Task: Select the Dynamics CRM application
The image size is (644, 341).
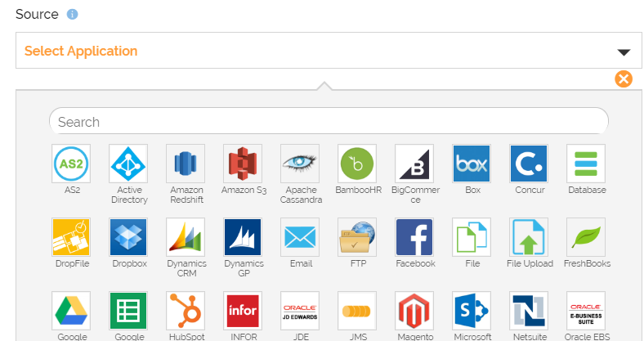Action: (x=186, y=237)
